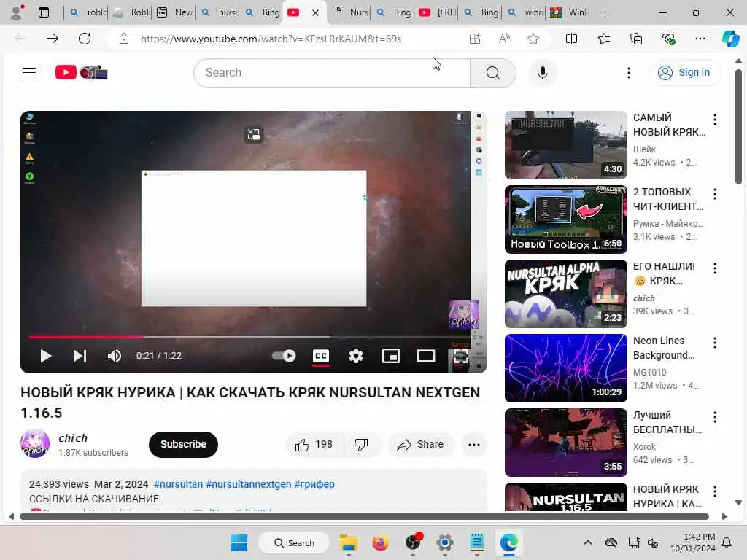Like the video with 198 likes
The image size is (747, 560).
(x=314, y=444)
